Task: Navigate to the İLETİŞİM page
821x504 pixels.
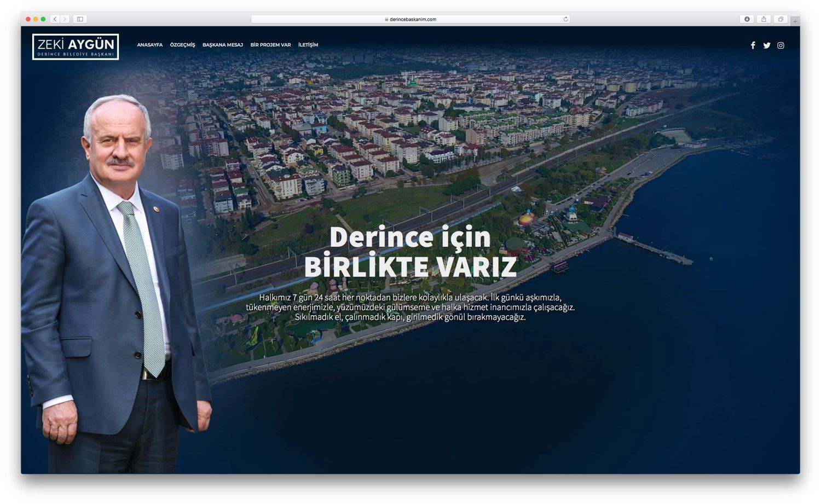Action: point(308,45)
